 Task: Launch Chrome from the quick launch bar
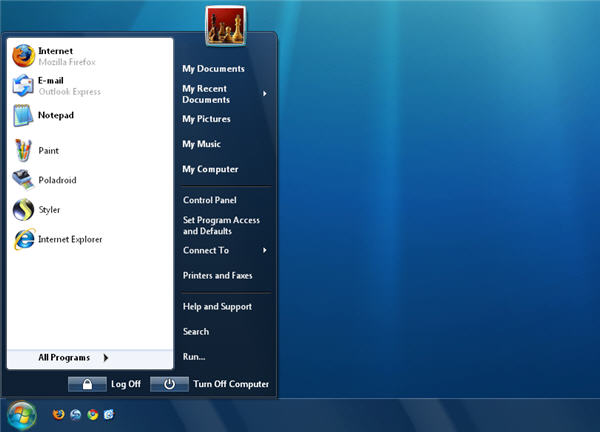point(93,414)
